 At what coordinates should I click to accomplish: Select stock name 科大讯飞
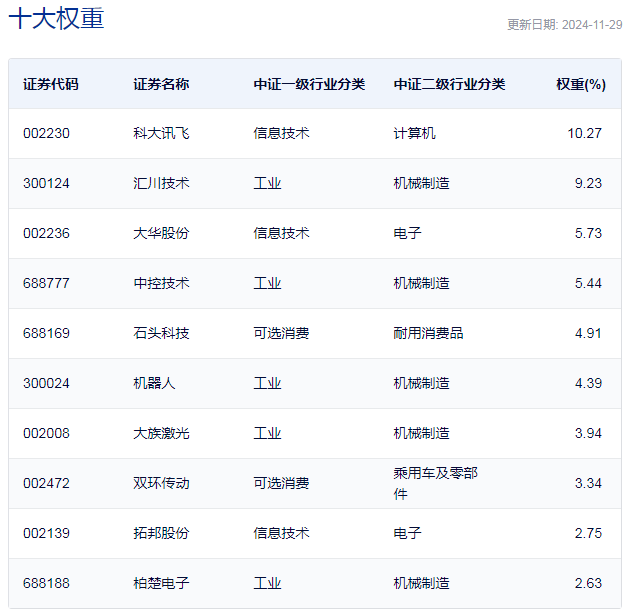161,133
